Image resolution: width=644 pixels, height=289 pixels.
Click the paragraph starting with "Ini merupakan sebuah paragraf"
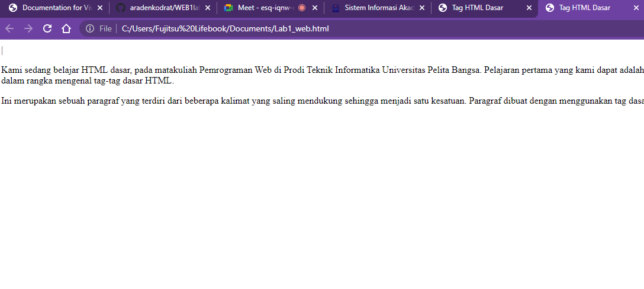click(x=322, y=101)
